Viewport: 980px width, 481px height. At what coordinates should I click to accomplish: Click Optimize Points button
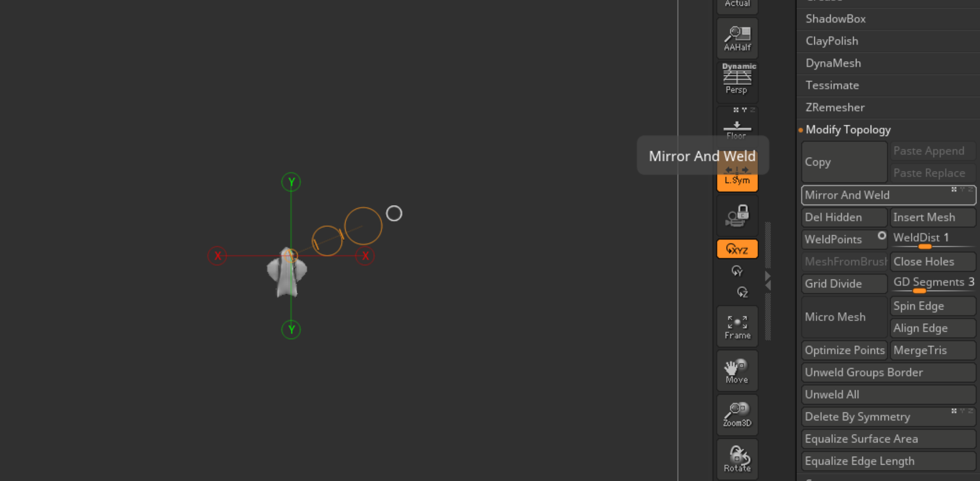point(844,350)
